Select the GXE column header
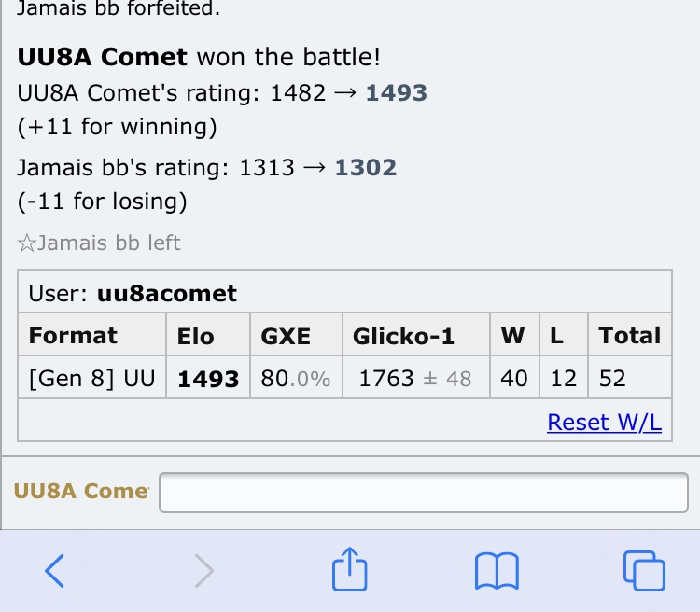The width and height of the screenshot is (700, 612). tap(286, 336)
